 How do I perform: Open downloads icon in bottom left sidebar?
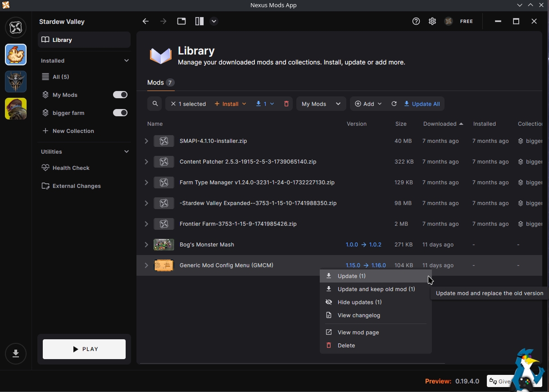16,353
